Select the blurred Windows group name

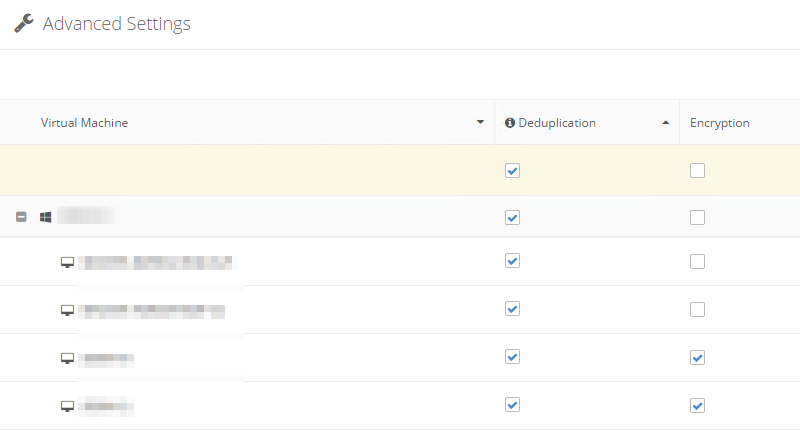coord(86,216)
